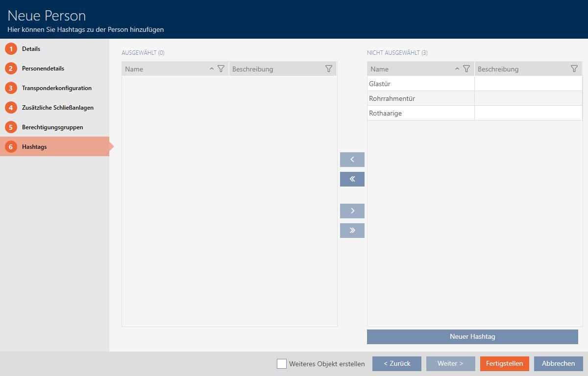Open Name filter in unselected hashtags table
588x376 pixels.
coord(466,69)
